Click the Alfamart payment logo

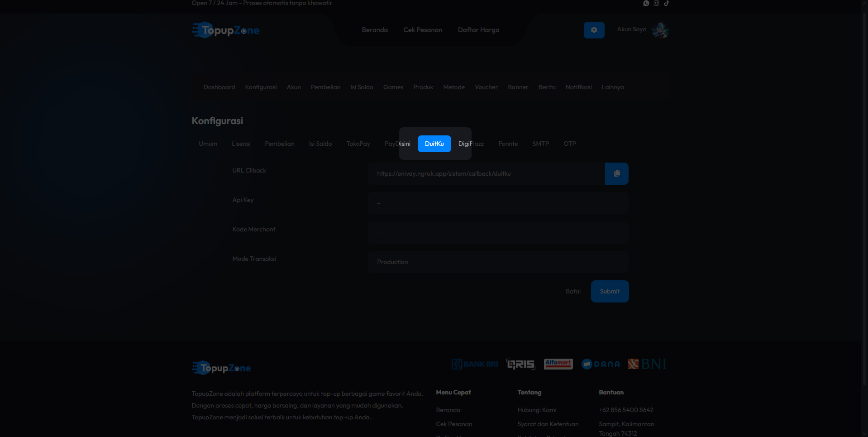click(x=558, y=364)
